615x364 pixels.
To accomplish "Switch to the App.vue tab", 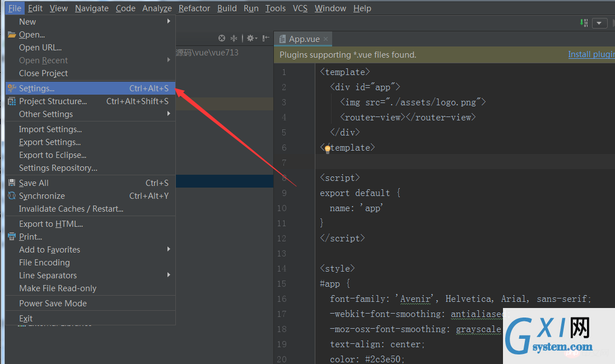I will click(x=303, y=39).
